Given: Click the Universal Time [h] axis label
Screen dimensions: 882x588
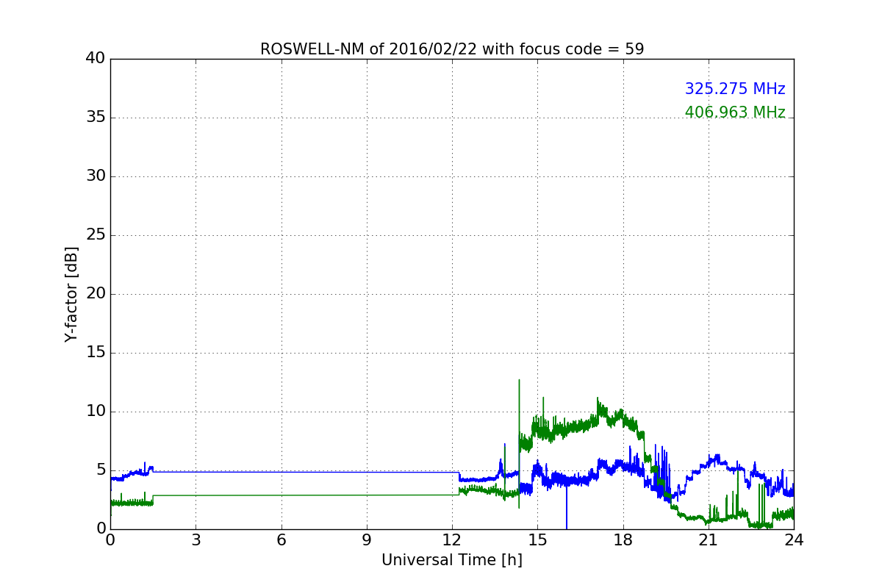Looking at the screenshot, I should click(x=452, y=560).
